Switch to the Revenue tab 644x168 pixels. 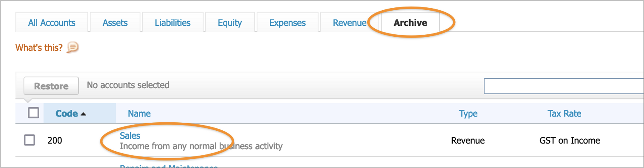point(350,23)
